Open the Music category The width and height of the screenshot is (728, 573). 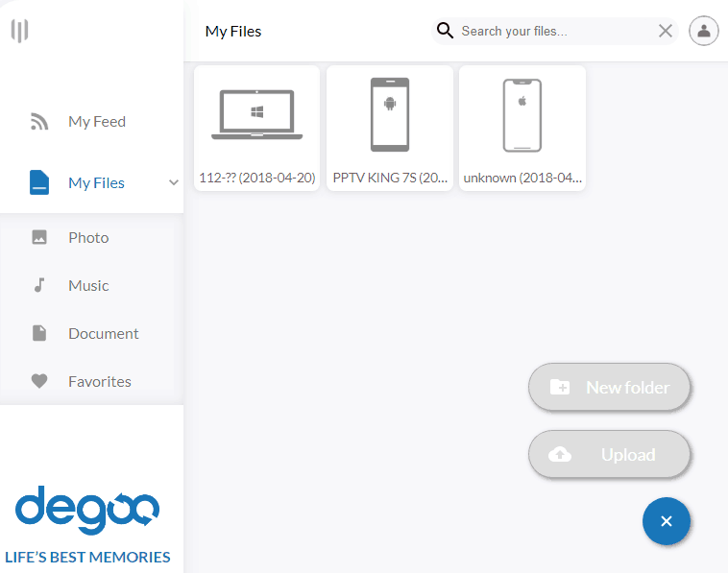coord(88,285)
